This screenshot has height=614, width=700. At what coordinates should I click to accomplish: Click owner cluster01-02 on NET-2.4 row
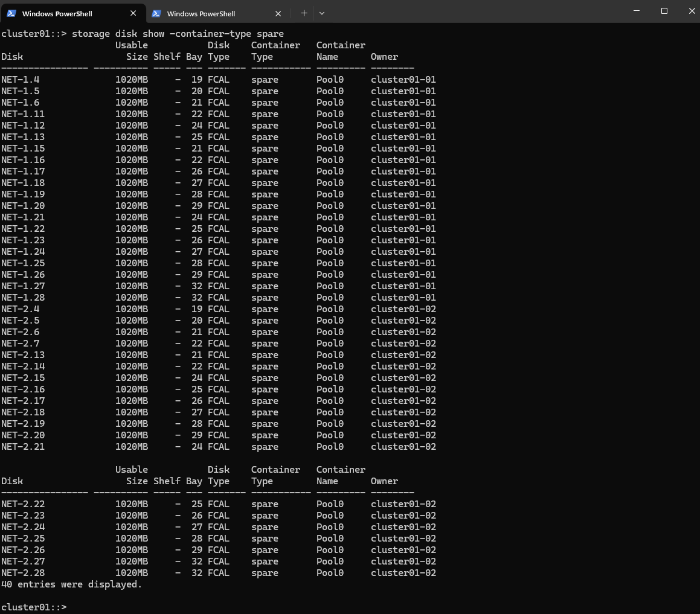(x=403, y=309)
